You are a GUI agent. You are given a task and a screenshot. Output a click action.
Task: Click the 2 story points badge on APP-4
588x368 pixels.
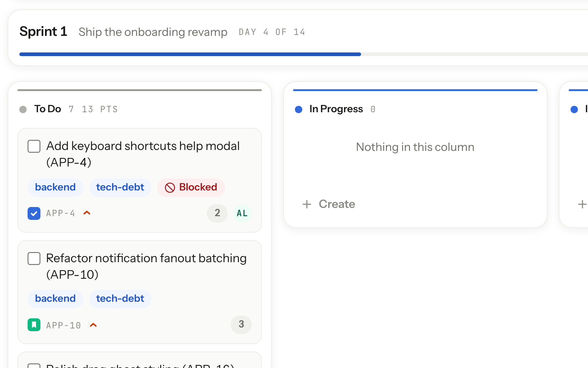tap(217, 213)
